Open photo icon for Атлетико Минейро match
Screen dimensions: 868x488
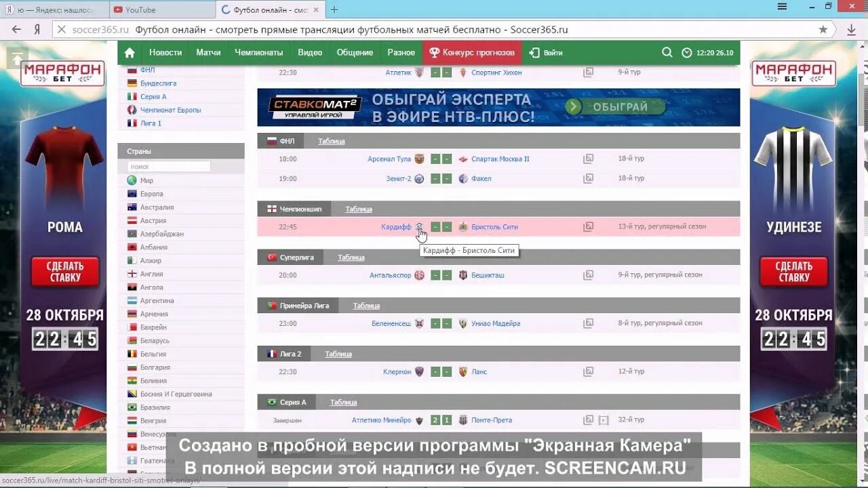pos(589,420)
